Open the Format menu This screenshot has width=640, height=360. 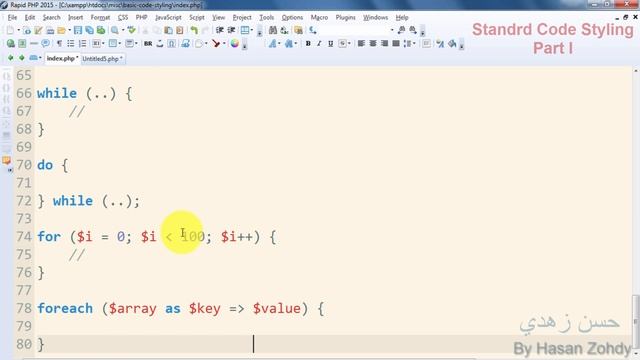pos(100,18)
